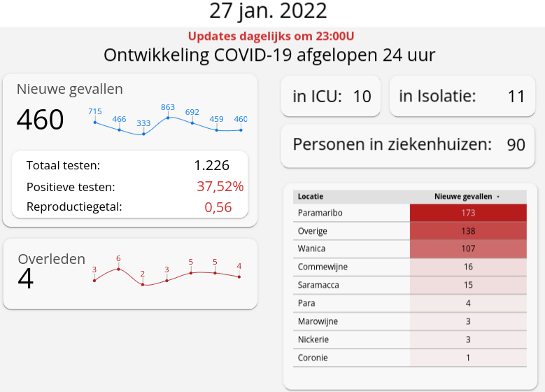545x392 pixels.
Task: Click the last red point labeled 4
Action: click(239, 276)
